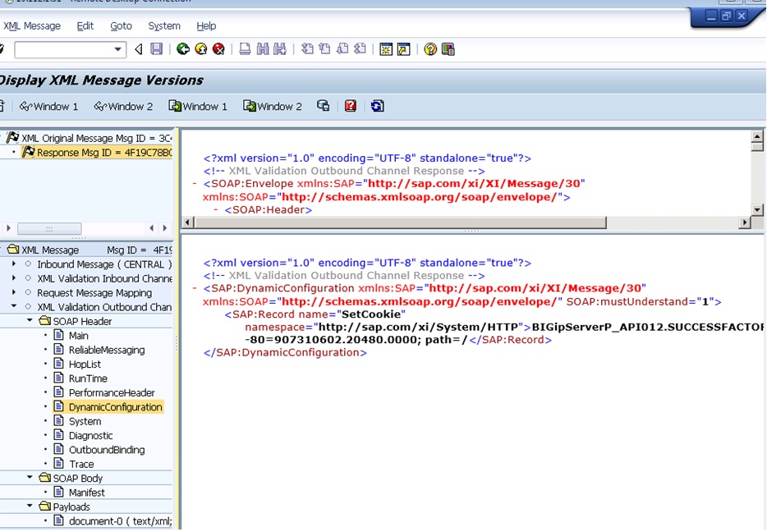
Task: Collapse the SOAP Header folder
Action: tap(30, 321)
